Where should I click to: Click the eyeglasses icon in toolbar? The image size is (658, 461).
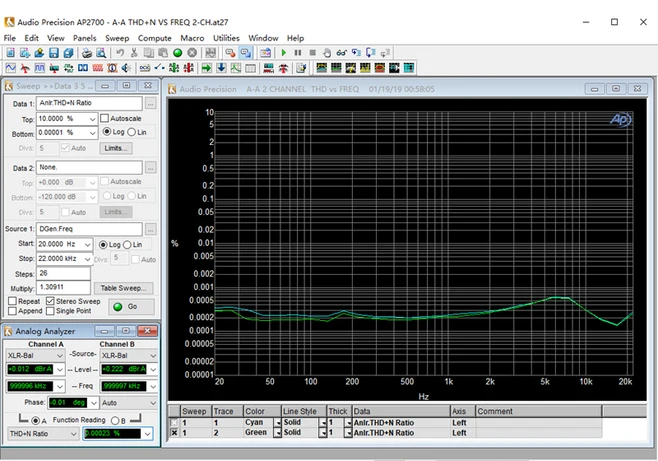[342, 52]
